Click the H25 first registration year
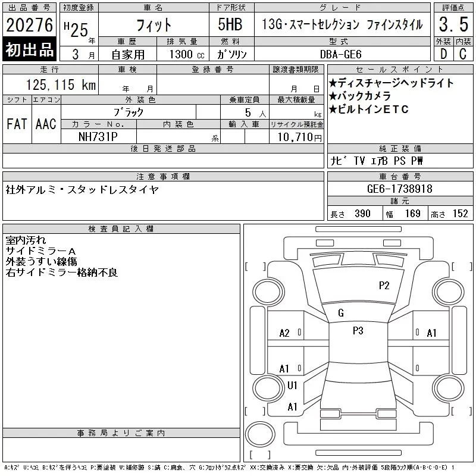This screenshot has width=476, height=476. (x=76, y=29)
